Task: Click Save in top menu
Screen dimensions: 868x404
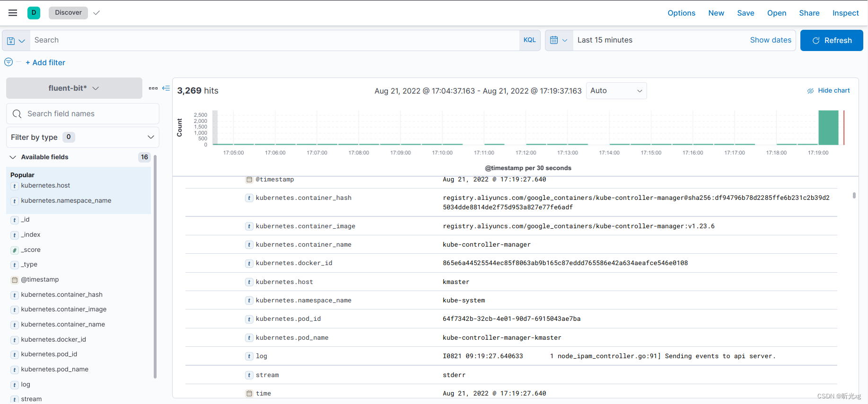Action: [745, 13]
